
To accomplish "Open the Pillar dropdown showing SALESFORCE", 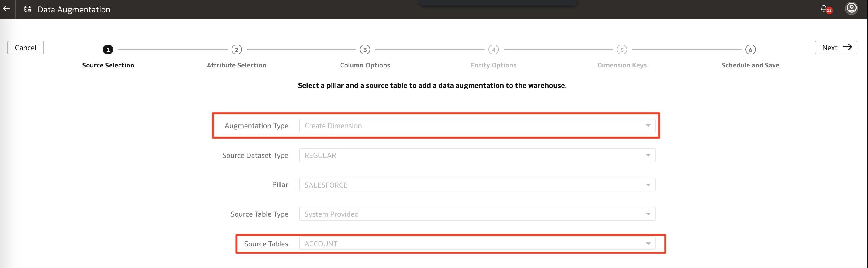I will (x=477, y=184).
